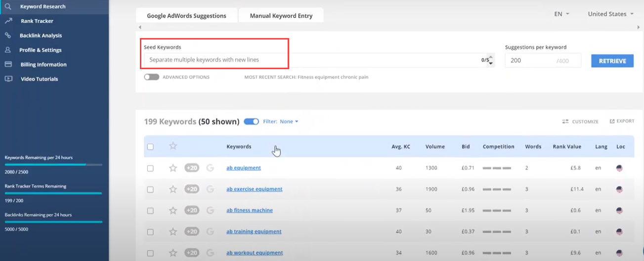Open Billing Information in sidebar
This screenshot has height=261, width=644.
point(43,64)
